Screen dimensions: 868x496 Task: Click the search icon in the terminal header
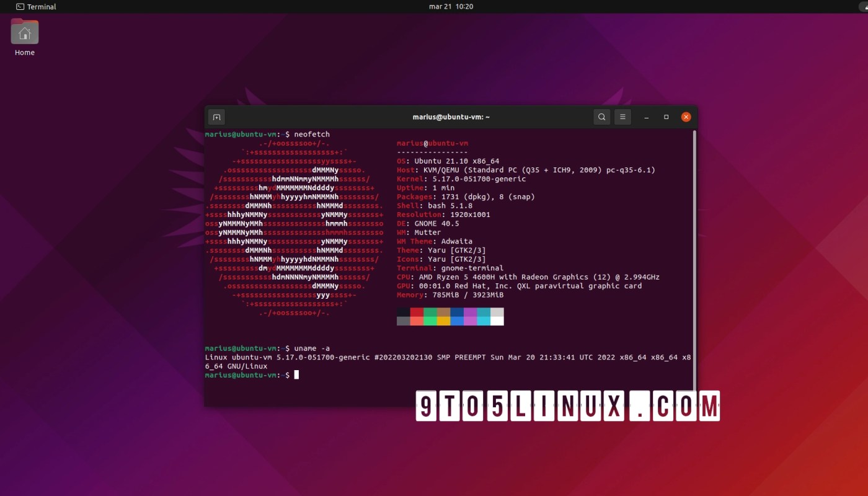[x=601, y=117]
